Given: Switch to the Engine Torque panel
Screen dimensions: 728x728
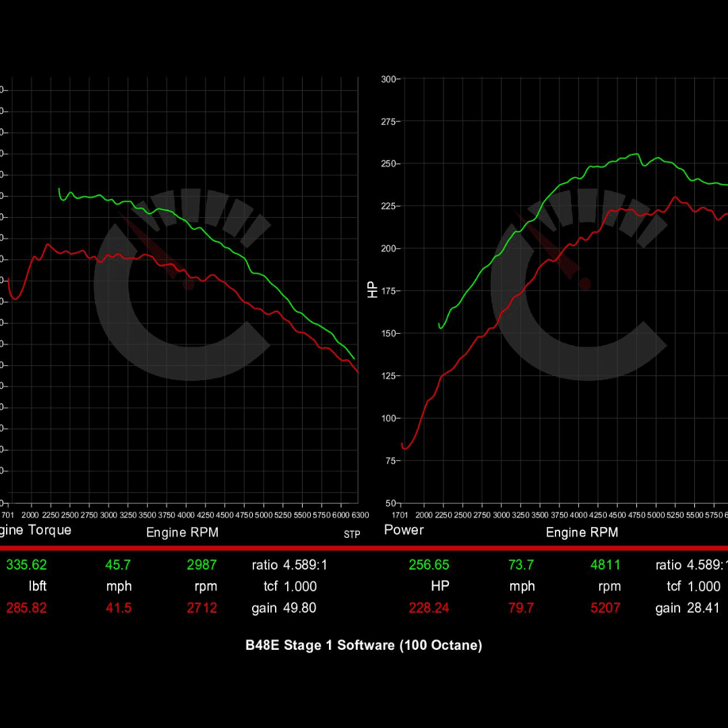Looking at the screenshot, I should coord(35,530).
